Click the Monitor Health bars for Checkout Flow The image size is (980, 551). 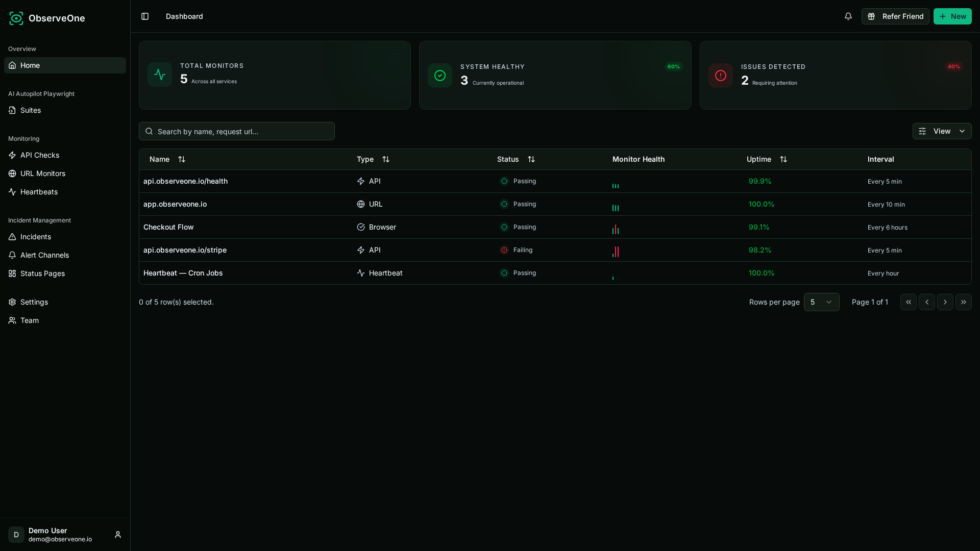[616, 229]
